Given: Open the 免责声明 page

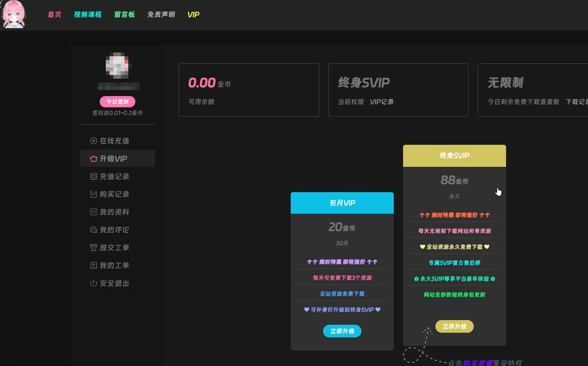Looking at the screenshot, I should [161, 15].
